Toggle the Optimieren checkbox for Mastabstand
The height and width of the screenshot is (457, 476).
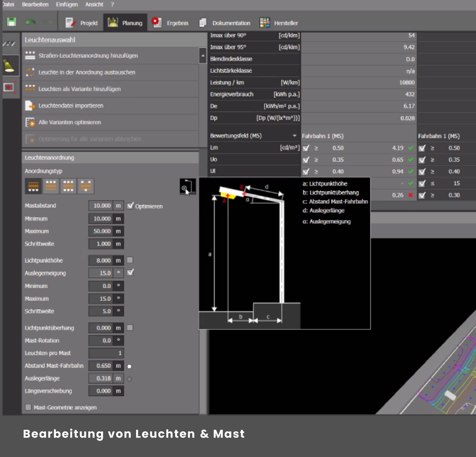click(130, 206)
